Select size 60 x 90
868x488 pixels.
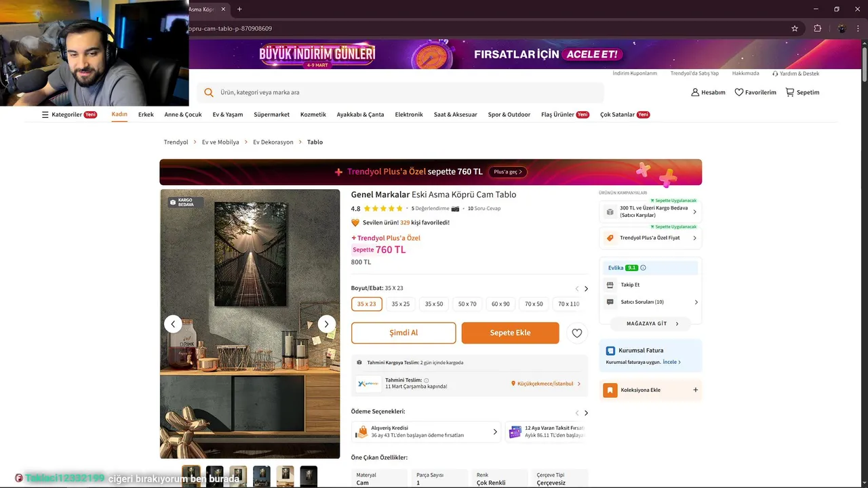tap(500, 304)
